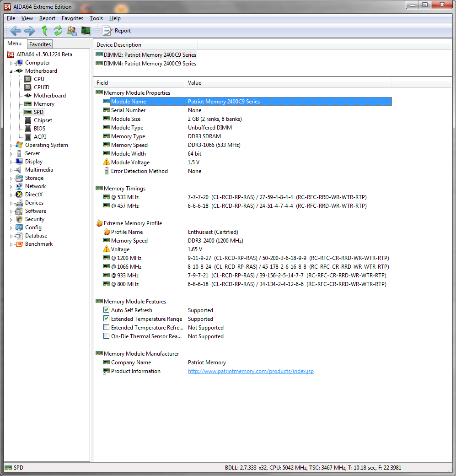
Task: Click the Software icon in tree
Action: (19, 211)
